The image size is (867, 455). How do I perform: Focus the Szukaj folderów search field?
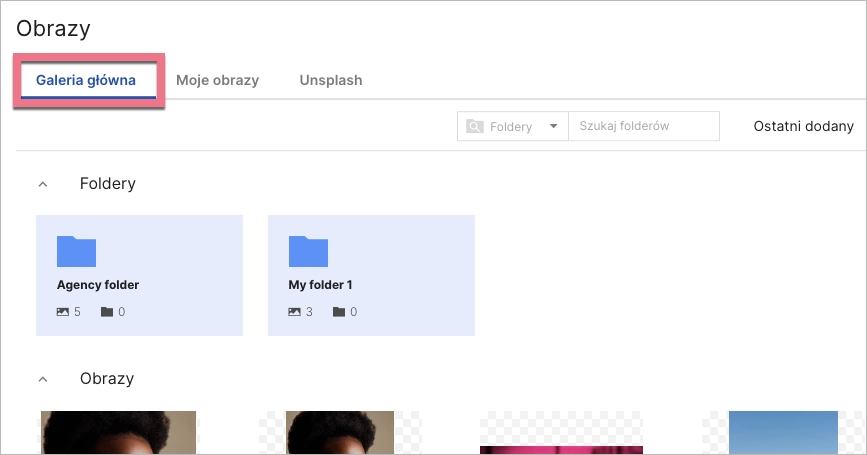tap(643, 127)
